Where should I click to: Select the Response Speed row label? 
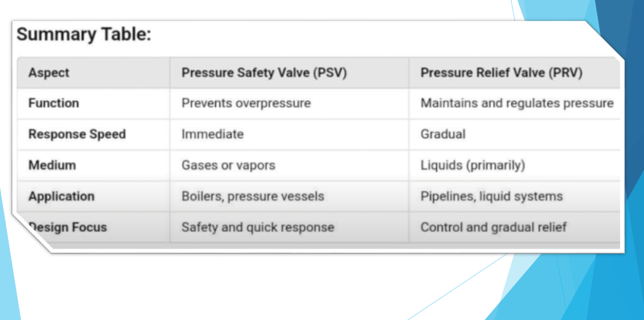point(77,134)
